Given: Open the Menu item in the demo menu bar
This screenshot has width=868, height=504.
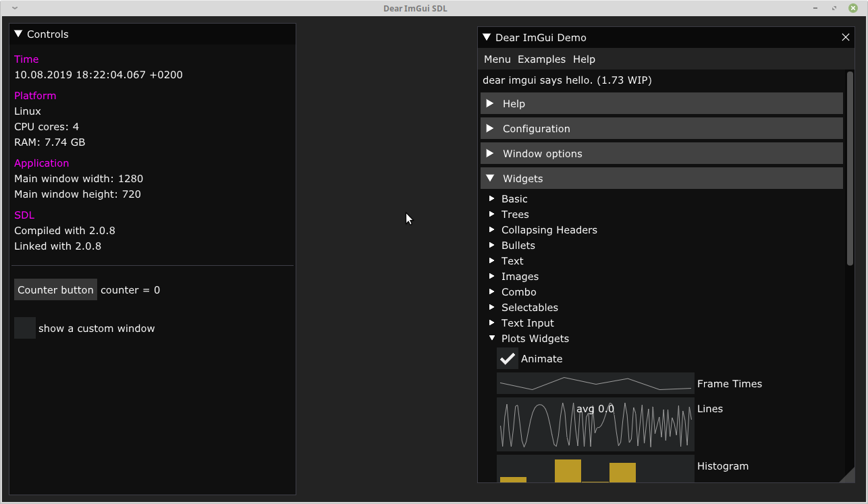Looking at the screenshot, I should [497, 59].
